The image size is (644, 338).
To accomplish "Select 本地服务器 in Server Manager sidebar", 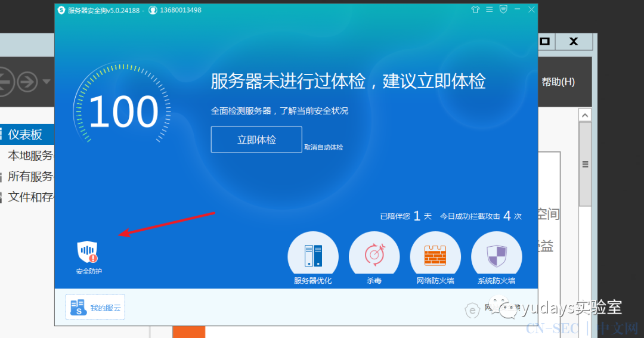I will click(30, 156).
